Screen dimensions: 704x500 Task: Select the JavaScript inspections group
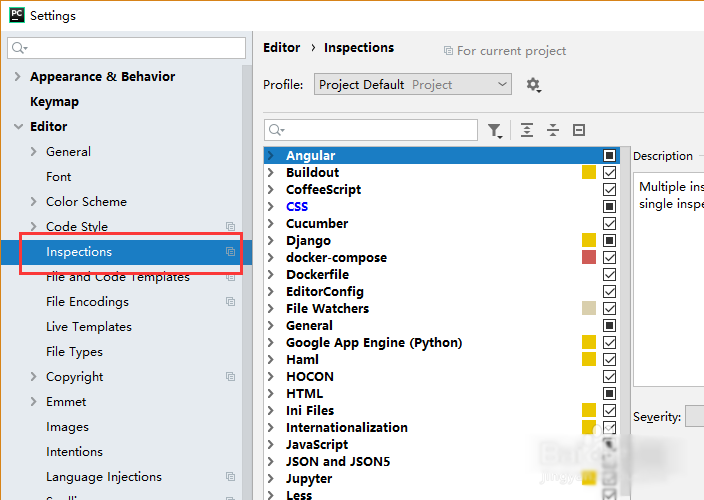point(317,445)
